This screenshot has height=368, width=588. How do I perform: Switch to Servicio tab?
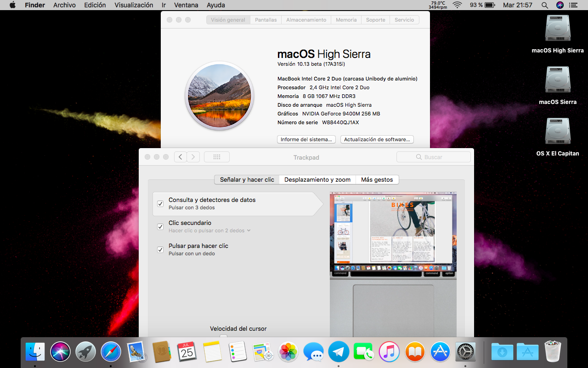[404, 20]
